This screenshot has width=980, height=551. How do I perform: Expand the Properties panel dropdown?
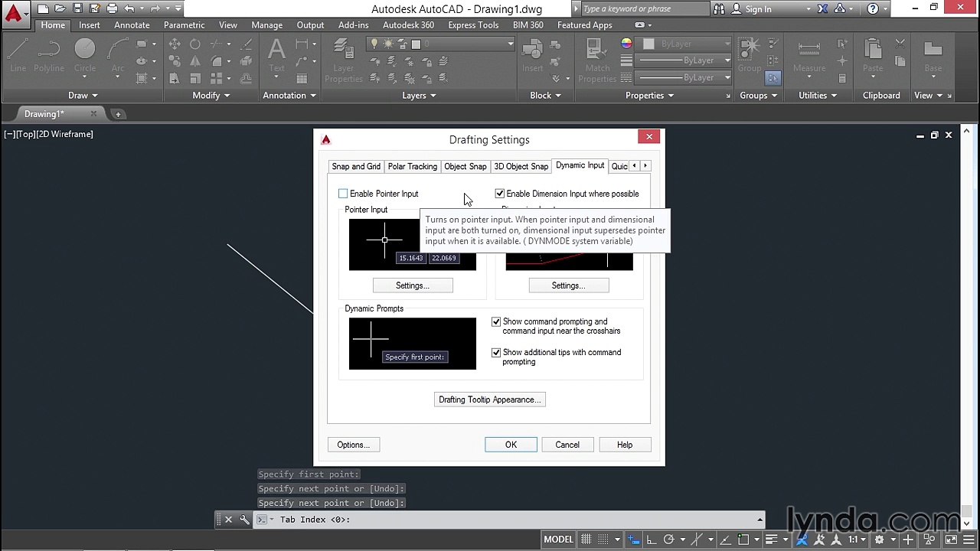coord(649,96)
